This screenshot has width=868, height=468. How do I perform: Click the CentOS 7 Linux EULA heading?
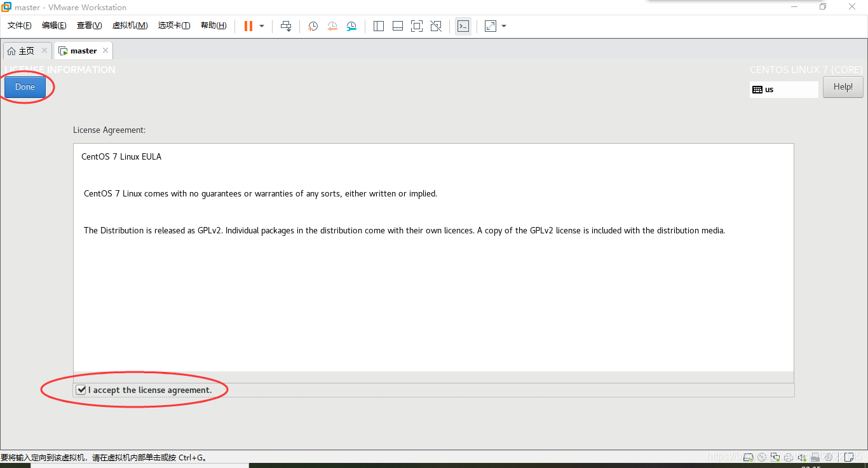point(121,156)
